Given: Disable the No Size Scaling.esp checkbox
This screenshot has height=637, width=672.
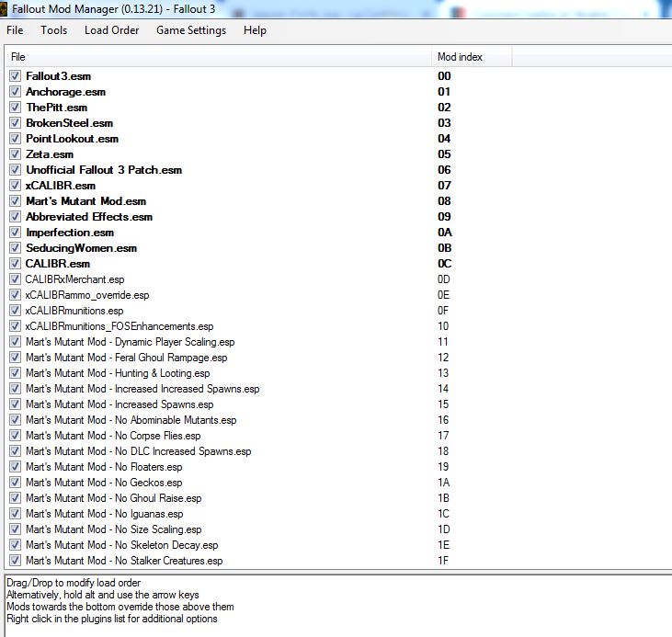Looking at the screenshot, I should click(x=15, y=529).
